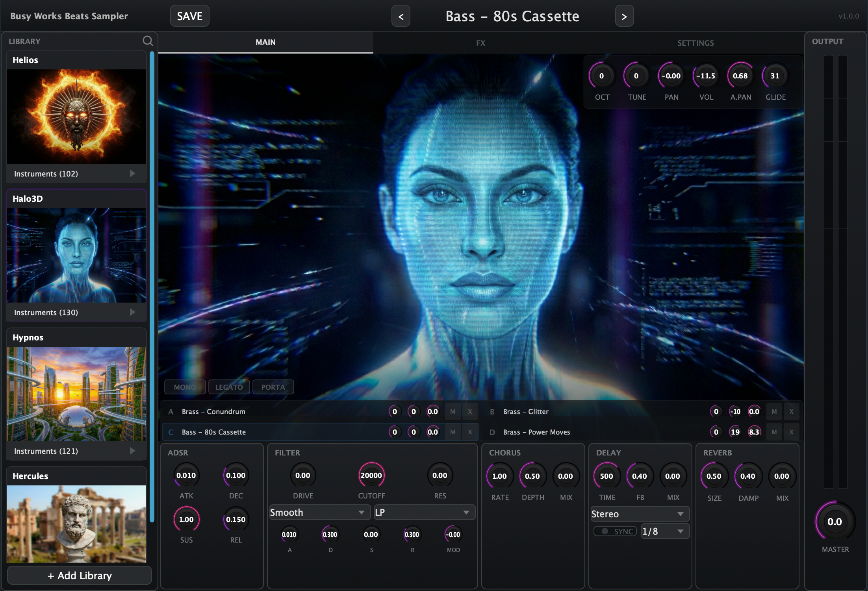The height and width of the screenshot is (591, 868).
Task: Open the SETTINGS tab
Action: (696, 43)
